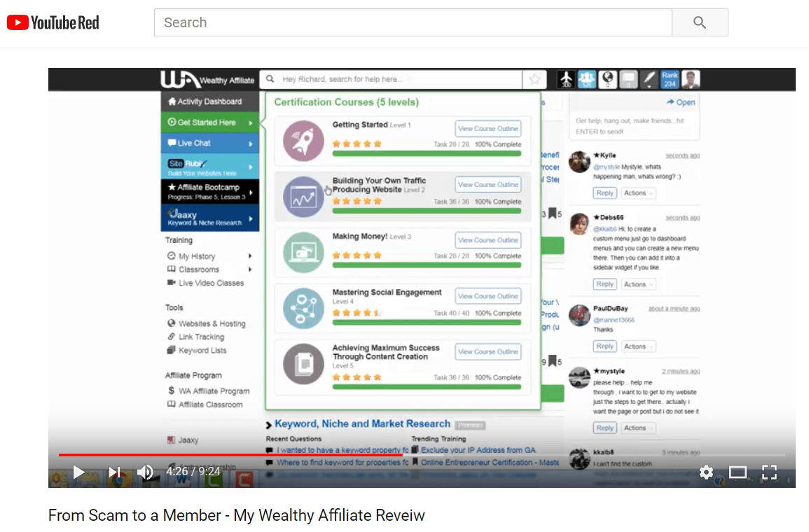Open Activity Dashboard in the sidebar

pyautogui.click(x=209, y=101)
